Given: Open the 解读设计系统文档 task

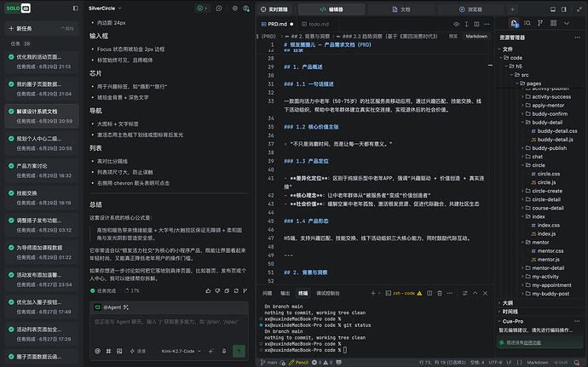Looking at the screenshot, I should coord(42,116).
